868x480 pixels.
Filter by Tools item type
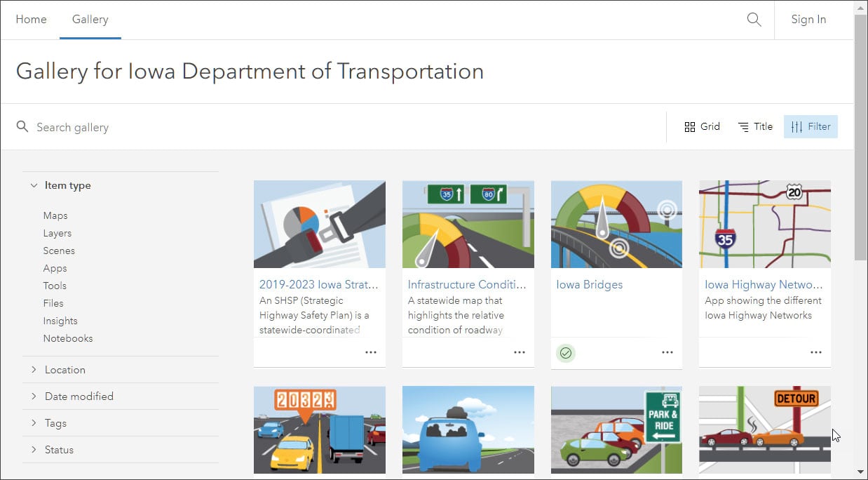tap(55, 286)
